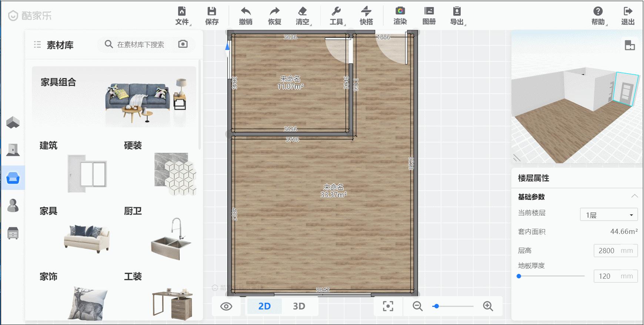644x325 pixels.
Task: Open the 工具 tools menu
Action: point(337,16)
